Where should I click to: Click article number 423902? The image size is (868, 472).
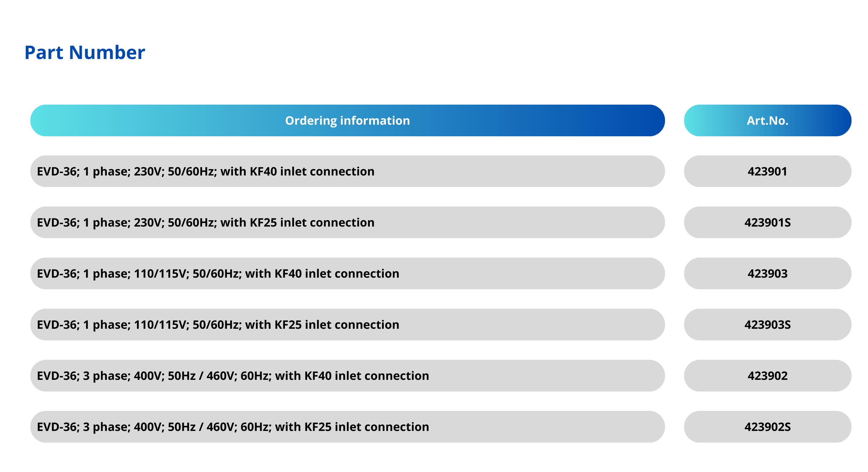767,376
